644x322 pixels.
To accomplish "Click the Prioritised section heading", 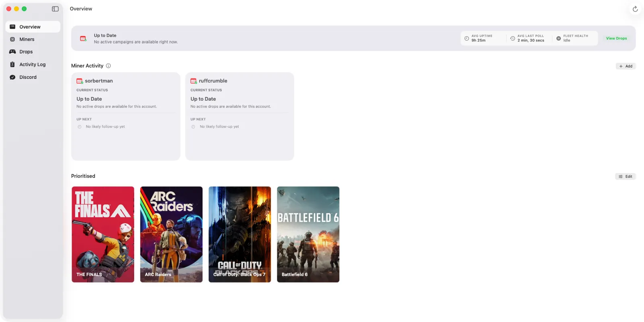I will pos(83,176).
